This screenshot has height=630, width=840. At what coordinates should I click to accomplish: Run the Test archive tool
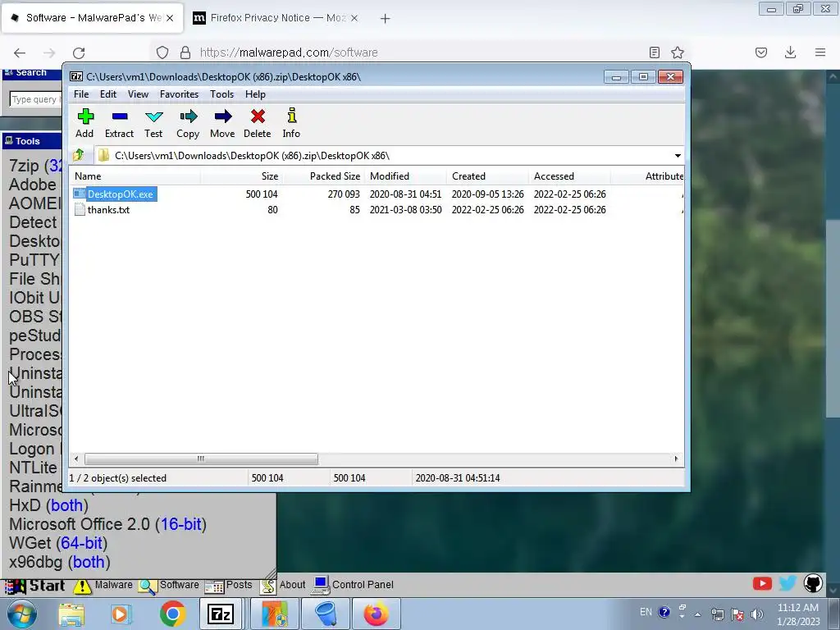click(x=153, y=123)
